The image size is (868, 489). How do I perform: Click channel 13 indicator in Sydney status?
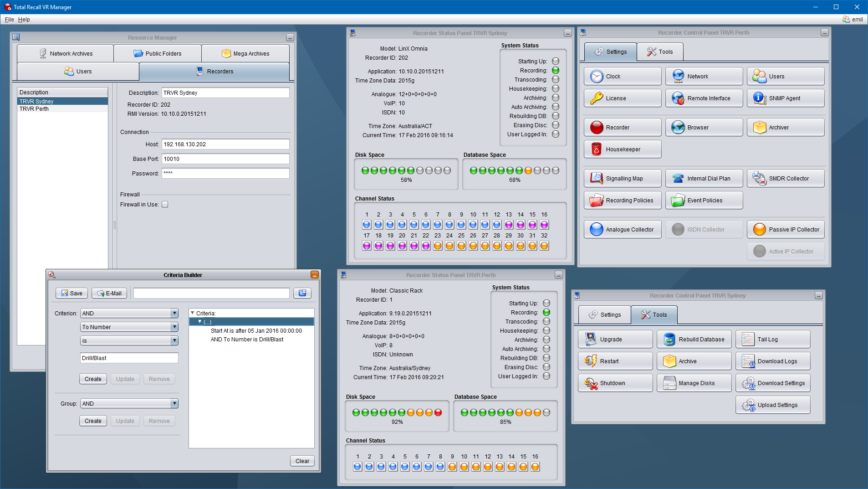[509, 225]
